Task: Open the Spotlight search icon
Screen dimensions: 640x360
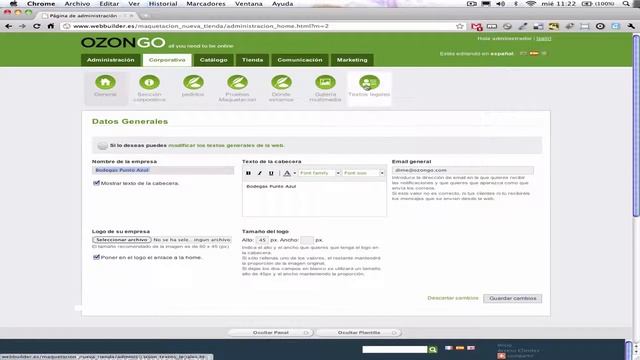Action: [626, 4]
